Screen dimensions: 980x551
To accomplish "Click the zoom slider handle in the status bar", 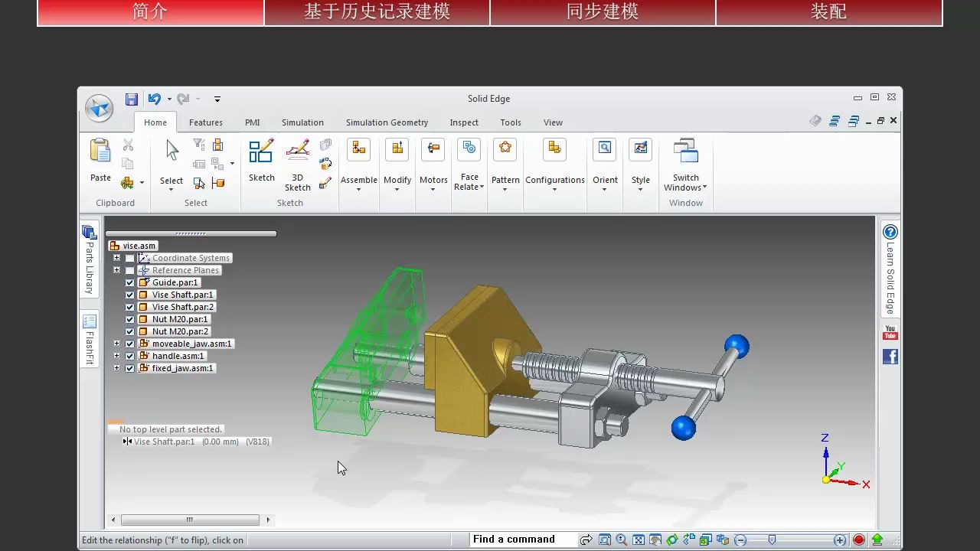I will pyautogui.click(x=772, y=540).
